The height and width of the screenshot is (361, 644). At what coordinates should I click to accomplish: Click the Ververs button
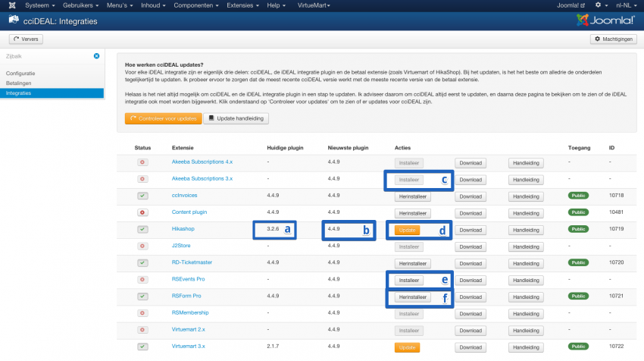(x=26, y=39)
